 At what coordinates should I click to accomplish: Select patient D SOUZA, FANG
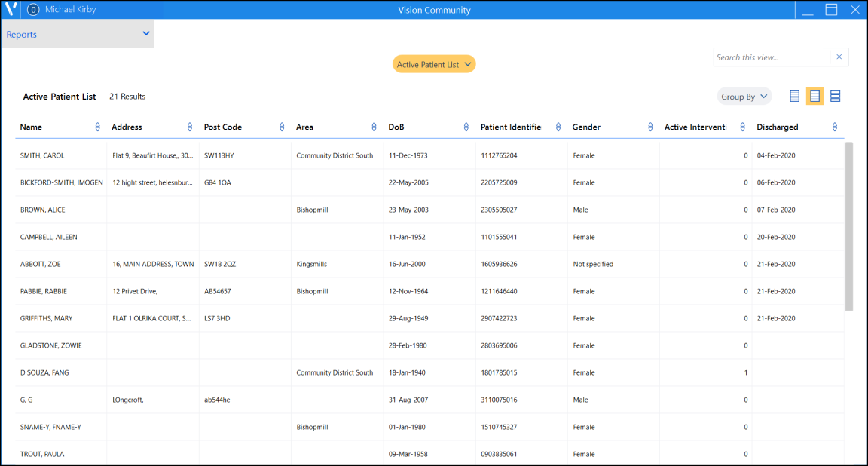click(44, 373)
